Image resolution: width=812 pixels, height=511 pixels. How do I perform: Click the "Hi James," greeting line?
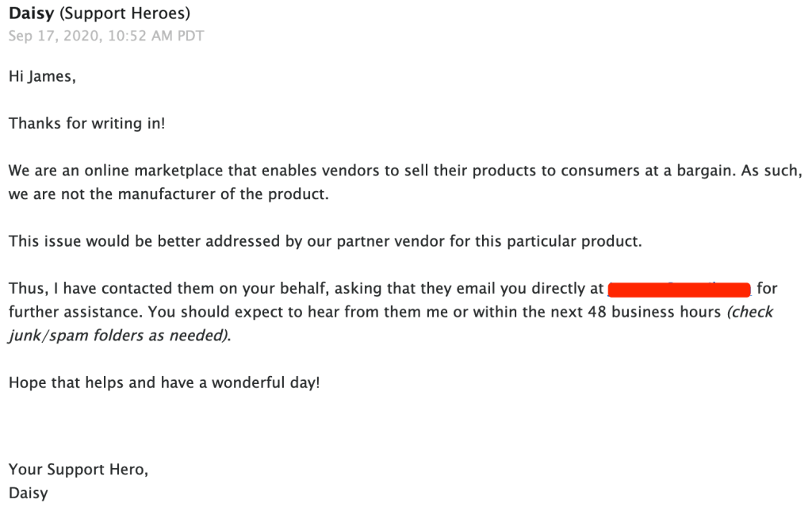click(43, 77)
